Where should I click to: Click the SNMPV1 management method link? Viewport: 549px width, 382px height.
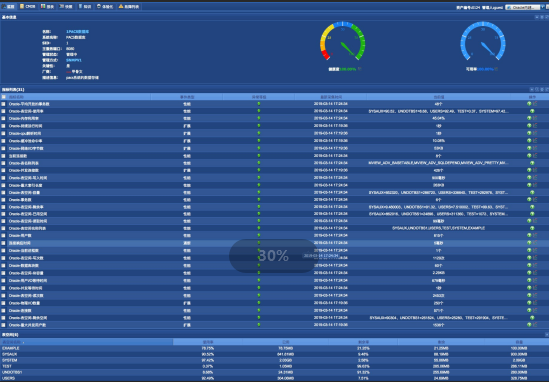click(74, 60)
